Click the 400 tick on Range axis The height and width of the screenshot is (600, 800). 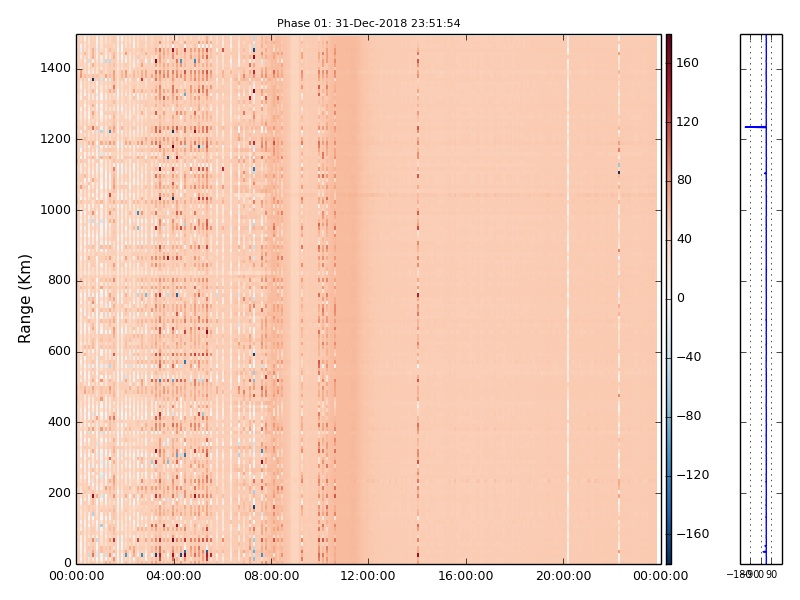tap(59, 422)
